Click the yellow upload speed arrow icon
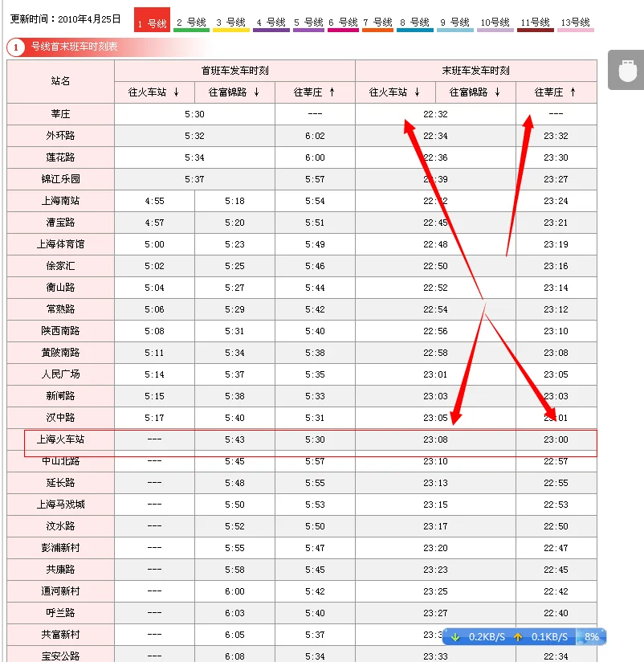 click(518, 636)
